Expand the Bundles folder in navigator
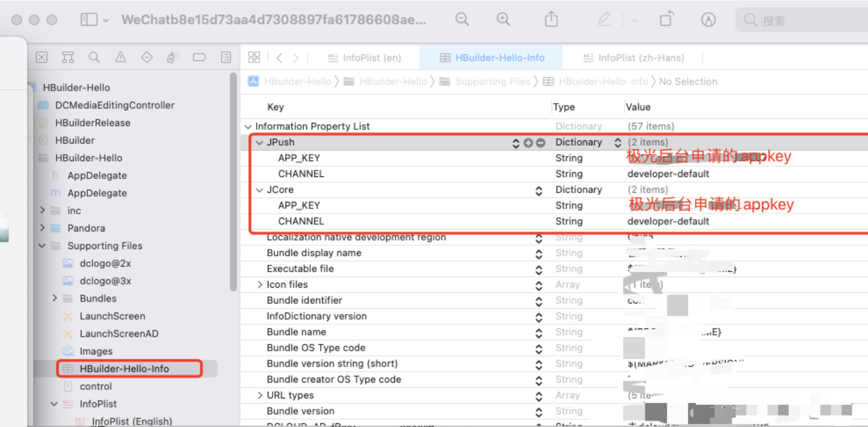The height and width of the screenshot is (427, 868). tap(55, 298)
